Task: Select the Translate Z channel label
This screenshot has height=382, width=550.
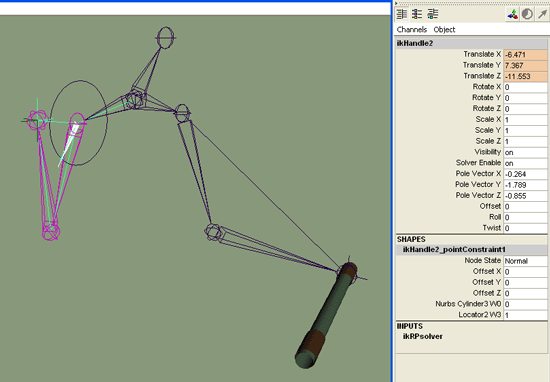Action: click(x=482, y=76)
